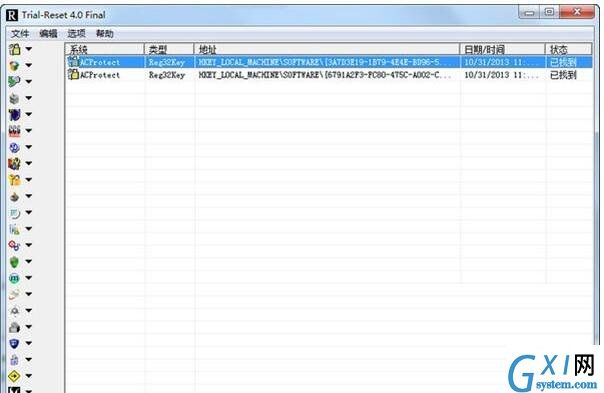Viewport: 604px width, 393px height.
Task: Open dropdown arrow beside blue round disc icon
Action: [29, 147]
